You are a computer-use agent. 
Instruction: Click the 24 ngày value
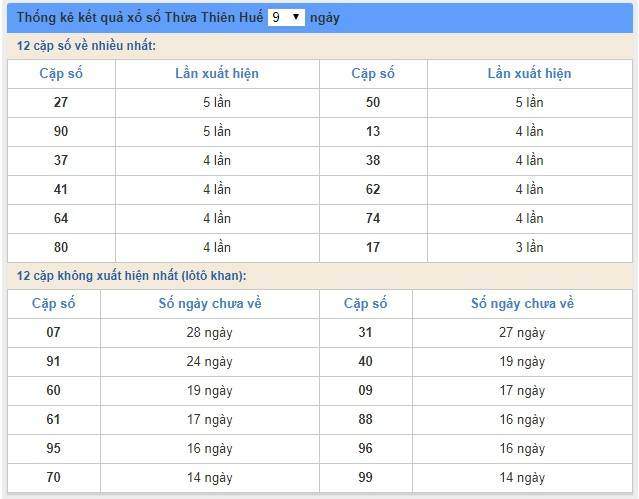[x=209, y=361]
